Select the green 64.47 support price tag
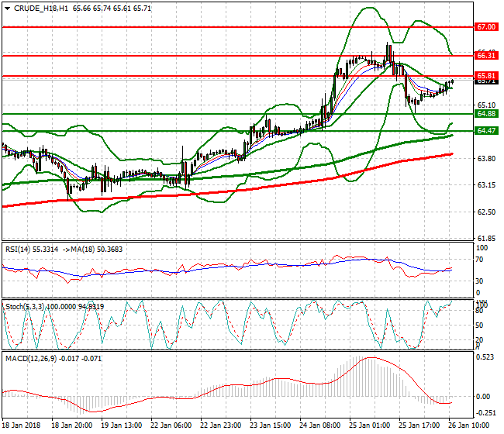Image resolution: width=504 pixels, height=434 pixels. [x=487, y=131]
